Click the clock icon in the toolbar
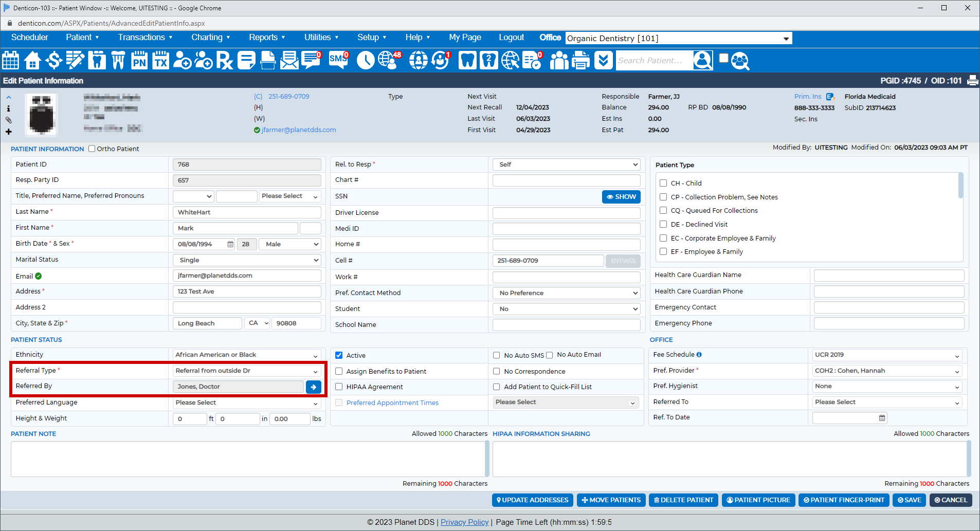The image size is (980, 531). 366,61
